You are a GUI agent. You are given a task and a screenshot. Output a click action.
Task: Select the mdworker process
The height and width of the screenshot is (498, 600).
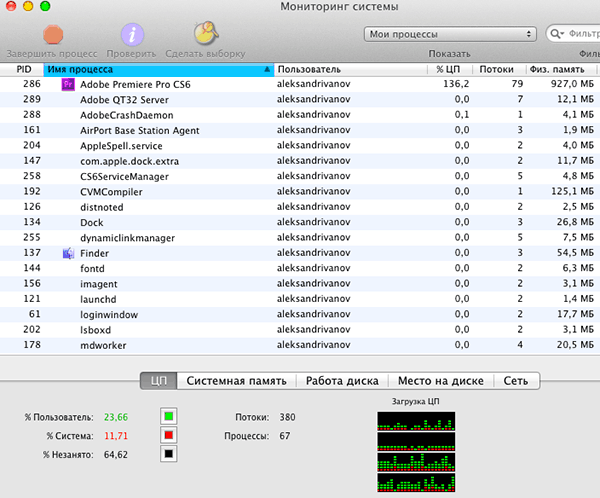(x=103, y=345)
